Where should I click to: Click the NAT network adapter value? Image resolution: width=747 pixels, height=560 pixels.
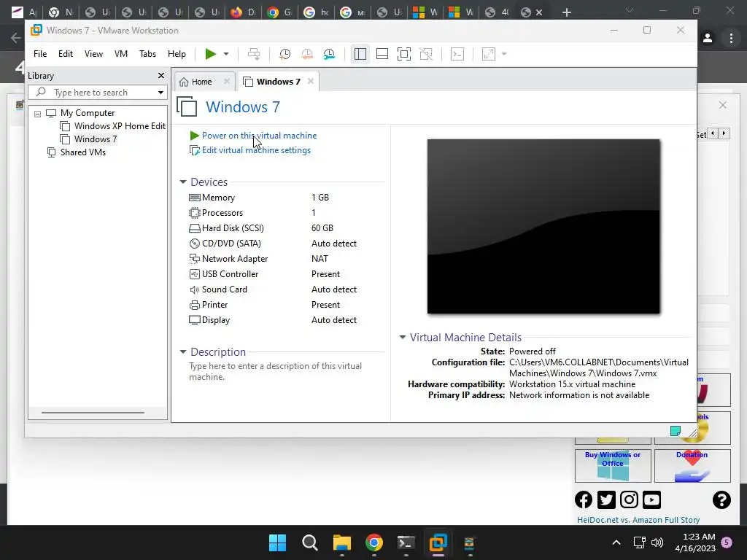[320, 259]
